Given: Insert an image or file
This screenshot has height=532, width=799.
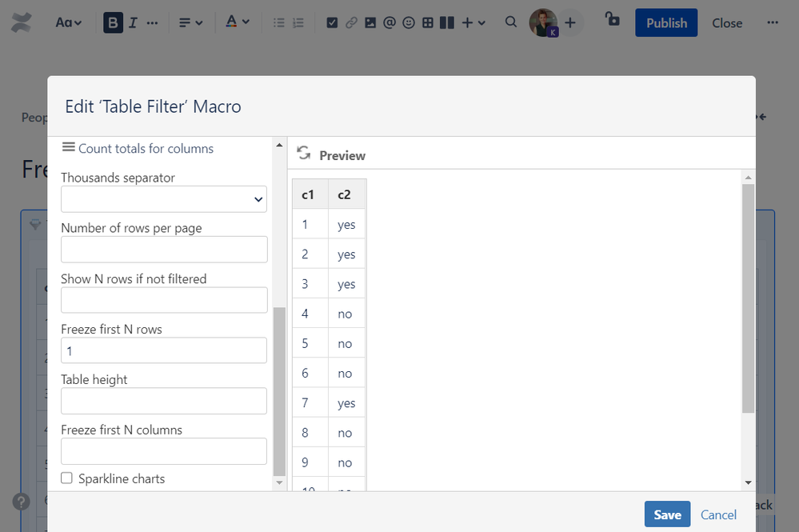Looking at the screenshot, I should pos(370,23).
